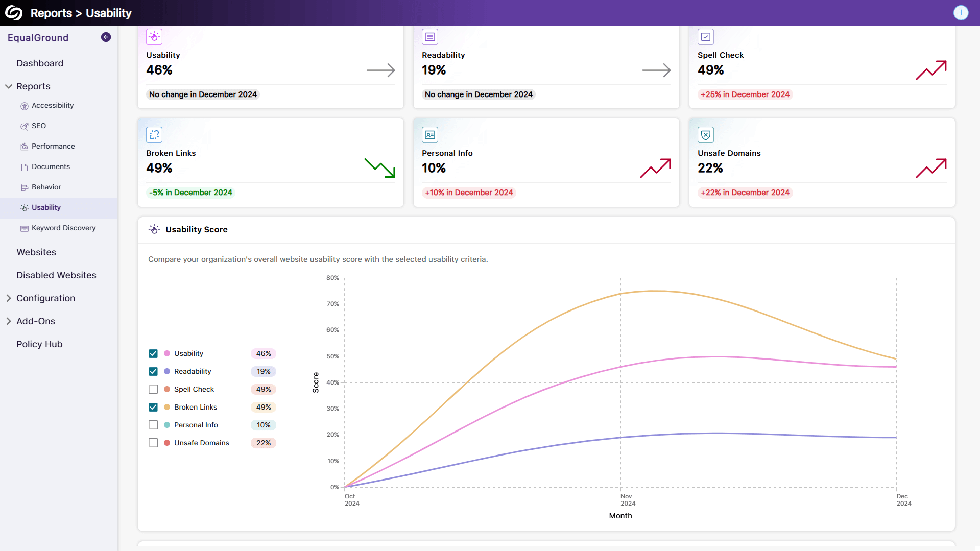The height and width of the screenshot is (551, 980).
Task: Click the '+25% in December 2024' badge
Action: [745, 94]
